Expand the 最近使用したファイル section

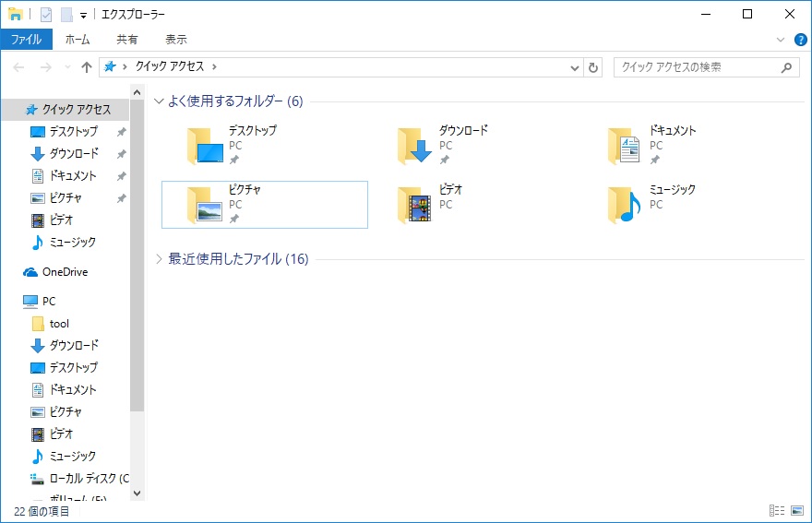pos(159,259)
